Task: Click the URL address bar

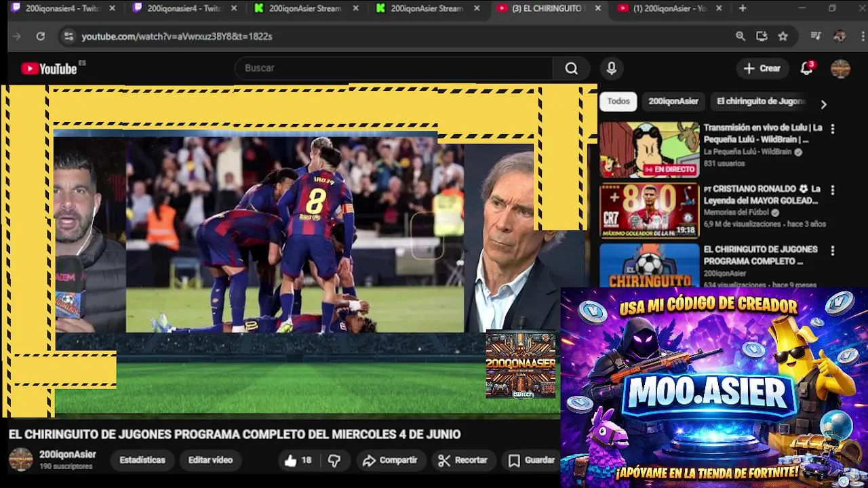Action: click(x=400, y=36)
